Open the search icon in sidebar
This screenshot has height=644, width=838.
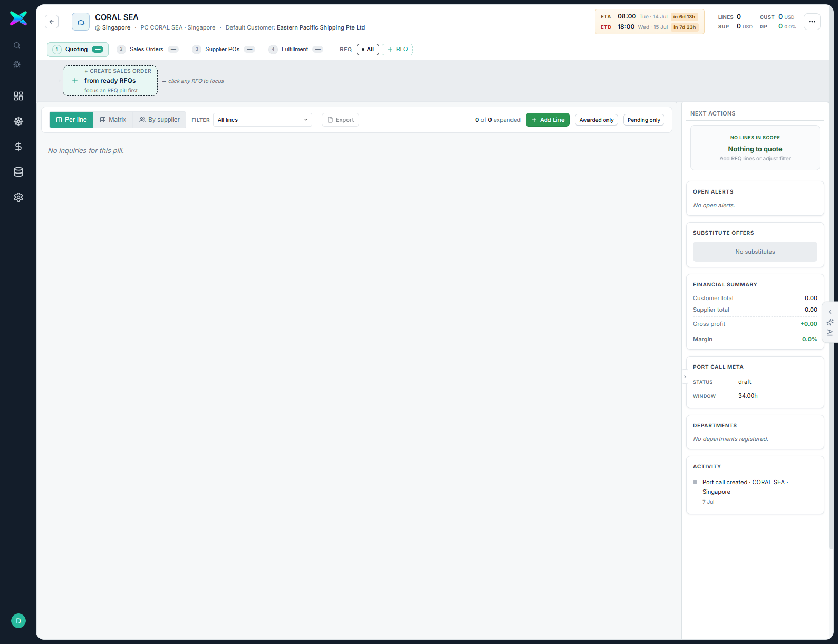tap(17, 45)
